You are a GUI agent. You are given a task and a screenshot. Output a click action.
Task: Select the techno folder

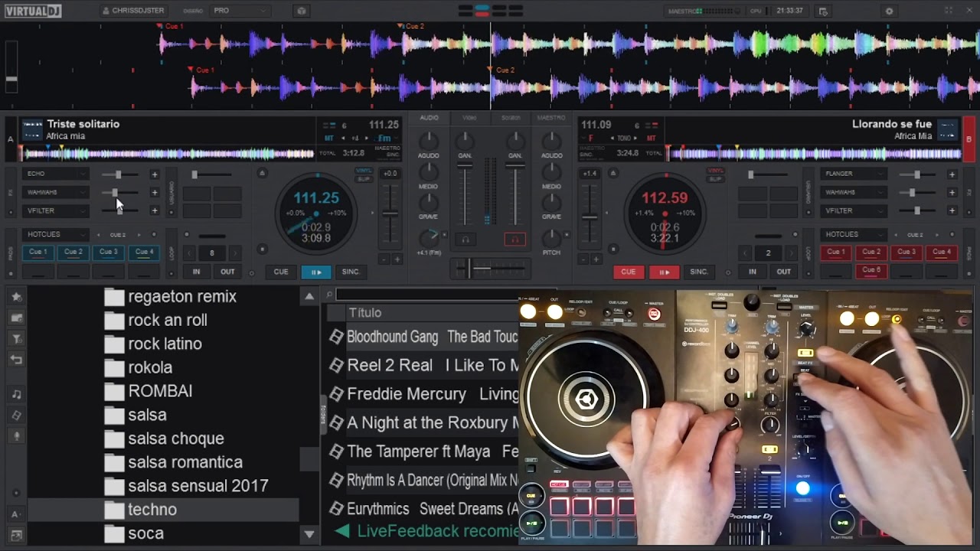(x=163, y=510)
